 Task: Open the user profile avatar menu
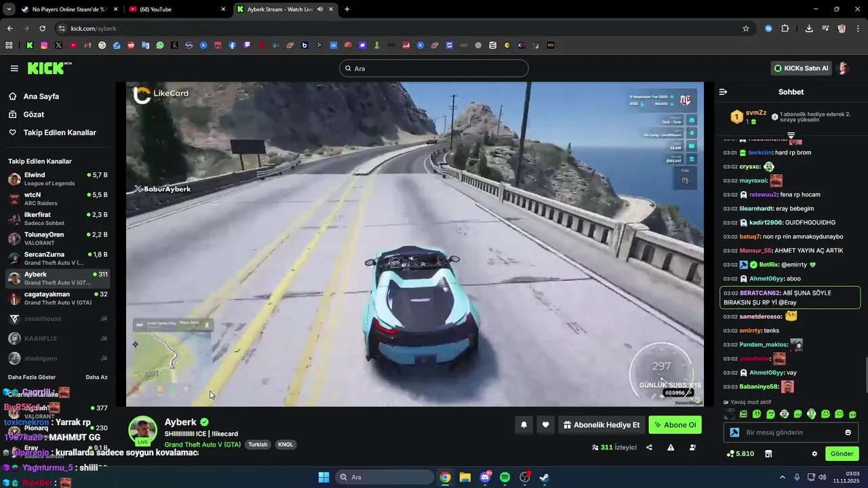click(x=844, y=68)
